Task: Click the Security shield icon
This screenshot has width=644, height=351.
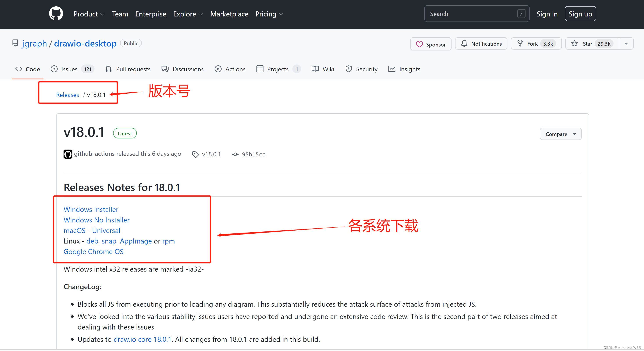Action: pyautogui.click(x=349, y=69)
